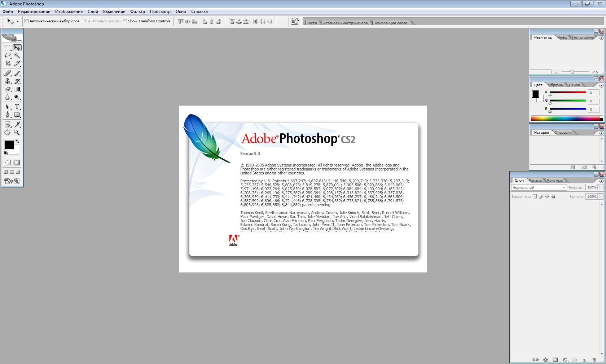Click the Navigator zoom percentage field
Viewport: 606px width, 364px height.
[540, 72]
